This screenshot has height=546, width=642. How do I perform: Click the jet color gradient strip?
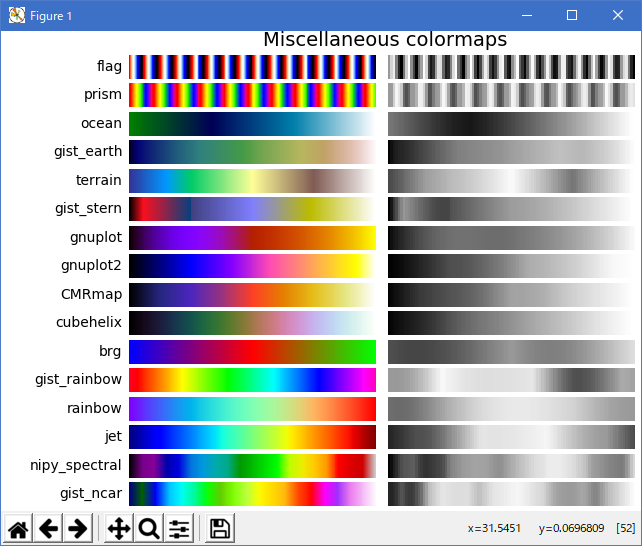253,437
